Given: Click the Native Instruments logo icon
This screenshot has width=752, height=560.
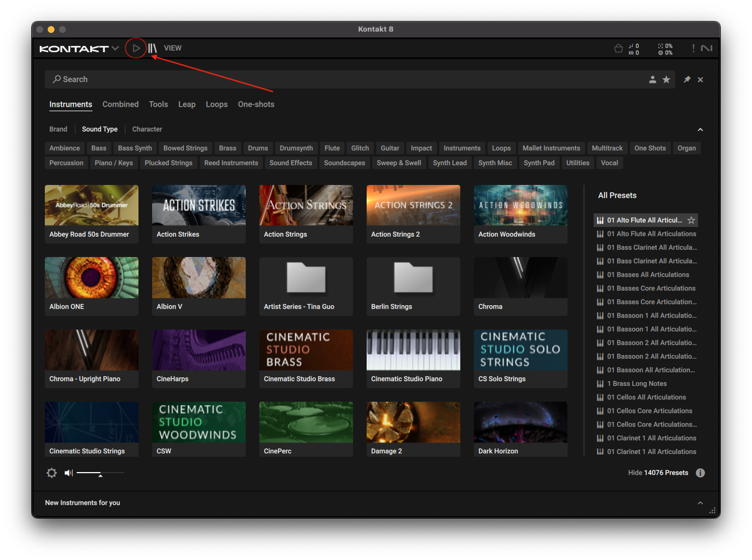Looking at the screenshot, I should pyautogui.click(x=707, y=48).
